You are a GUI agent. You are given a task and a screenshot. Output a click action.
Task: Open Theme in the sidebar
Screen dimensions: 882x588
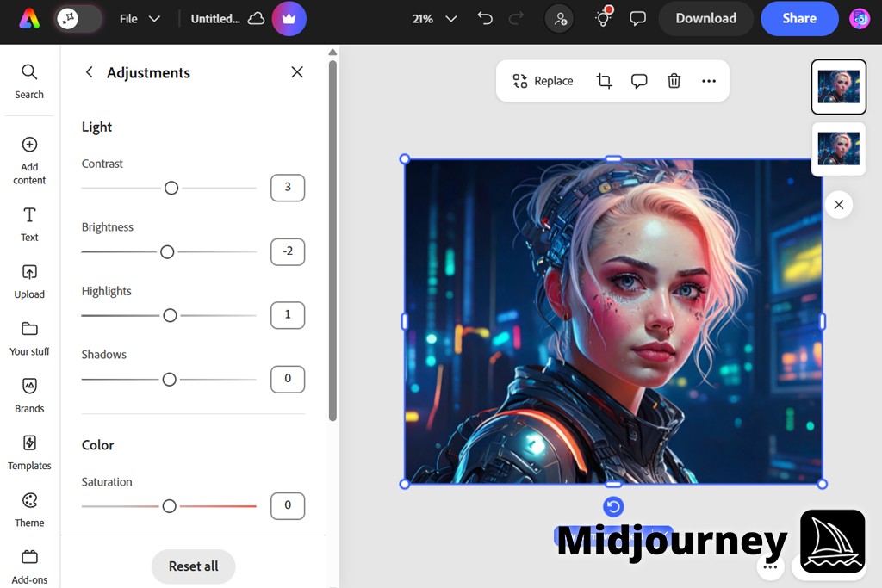[29, 510]
